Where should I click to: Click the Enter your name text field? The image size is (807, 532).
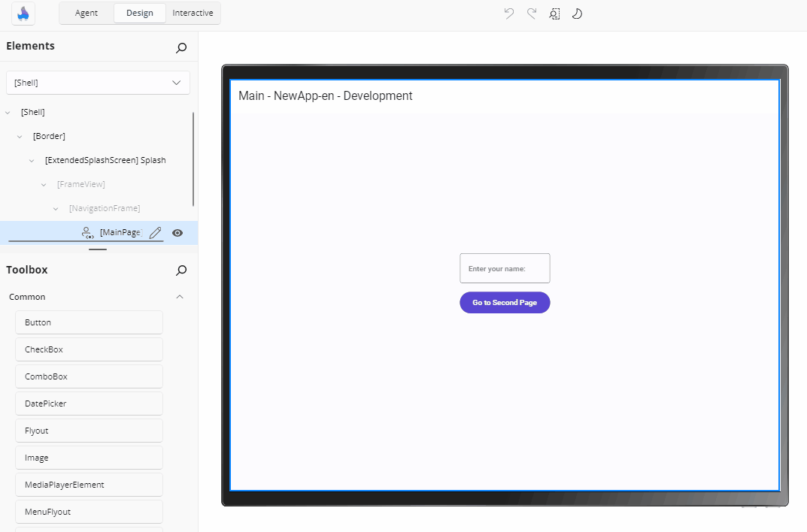point(505,268)
